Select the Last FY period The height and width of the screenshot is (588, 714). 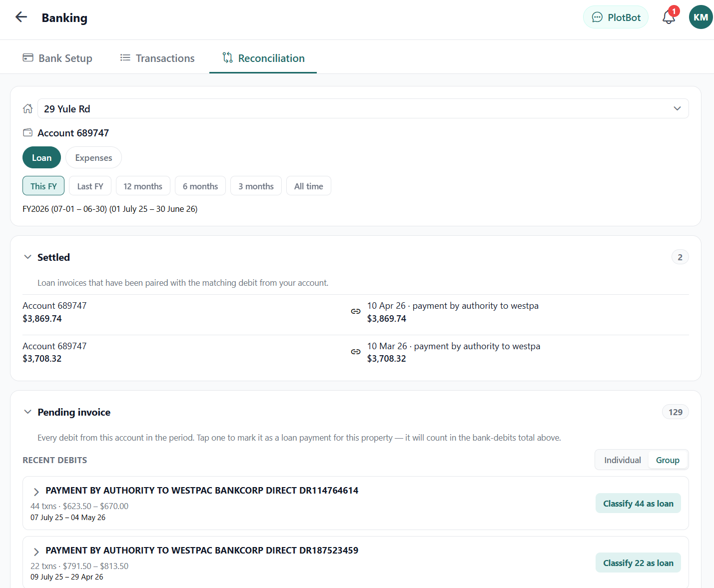point(90,186)
